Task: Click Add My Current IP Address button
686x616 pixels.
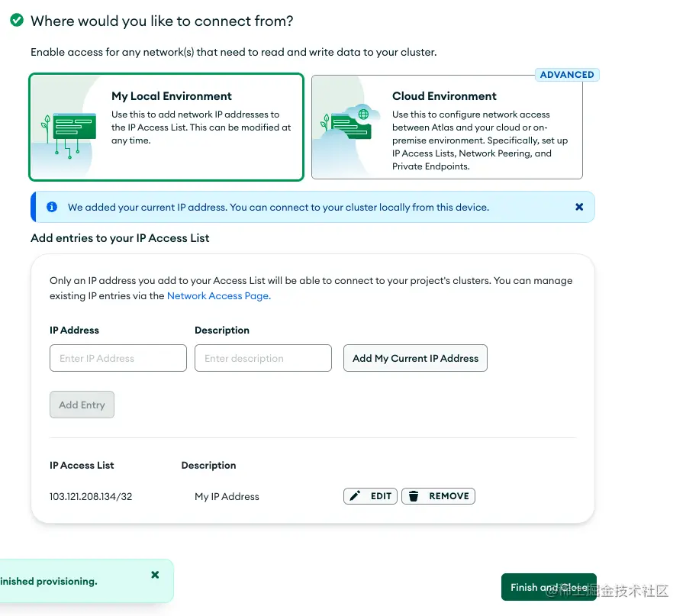Action: [x=415, y=358]
